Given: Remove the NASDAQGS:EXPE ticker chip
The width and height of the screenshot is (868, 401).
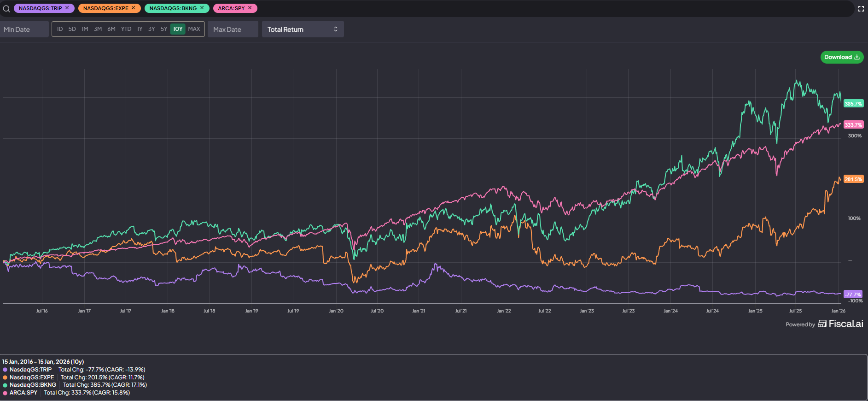Looking at the screenshot, I should [133, 8].
